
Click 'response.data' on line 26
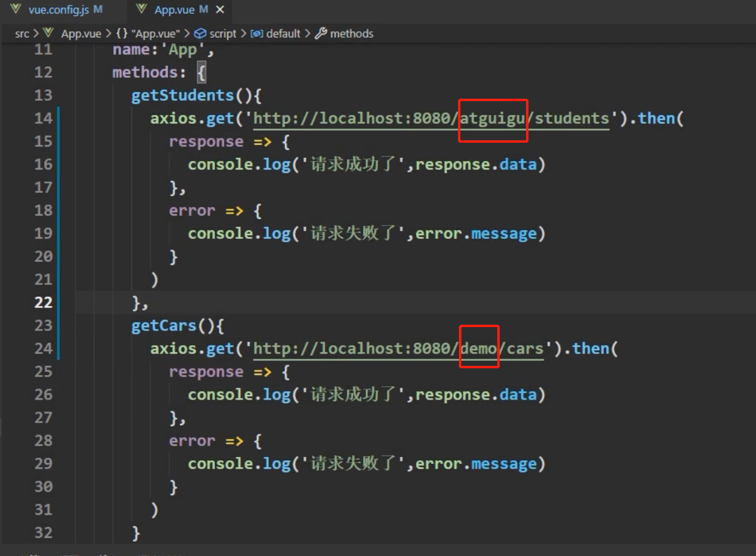coord(476,395)
